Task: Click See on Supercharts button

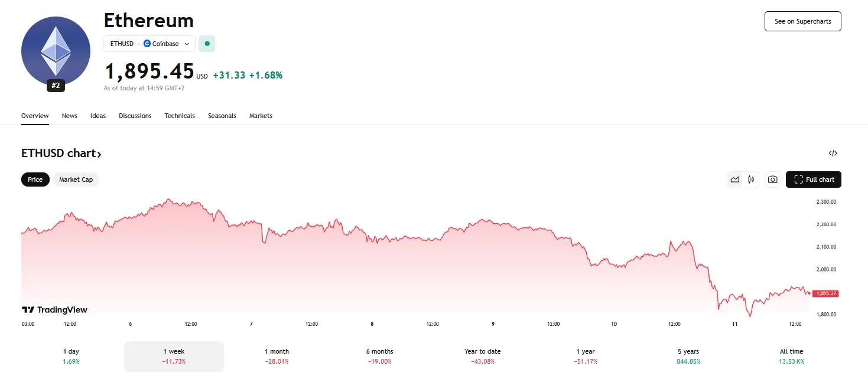Action: click(802, 21)
